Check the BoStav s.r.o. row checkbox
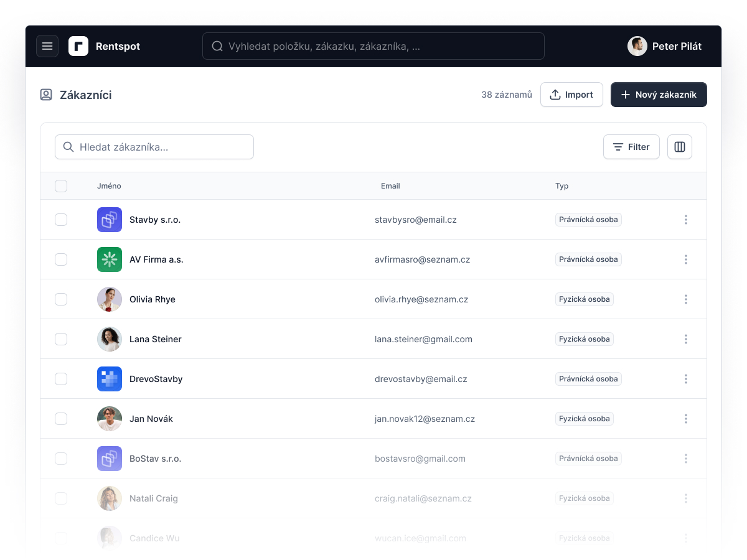The width and height of the screenshot is (747, 560). click(x=61, y=459)
